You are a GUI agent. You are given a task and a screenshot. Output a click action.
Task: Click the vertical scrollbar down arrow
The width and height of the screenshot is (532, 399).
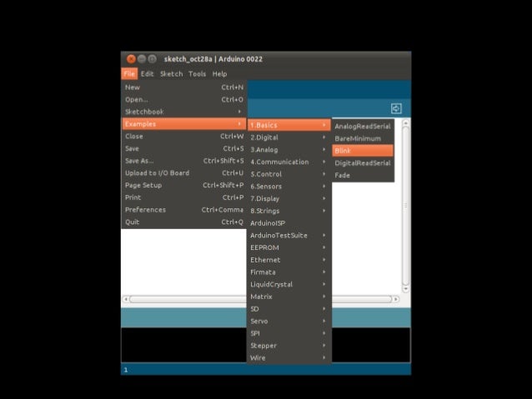pos(405,289)
